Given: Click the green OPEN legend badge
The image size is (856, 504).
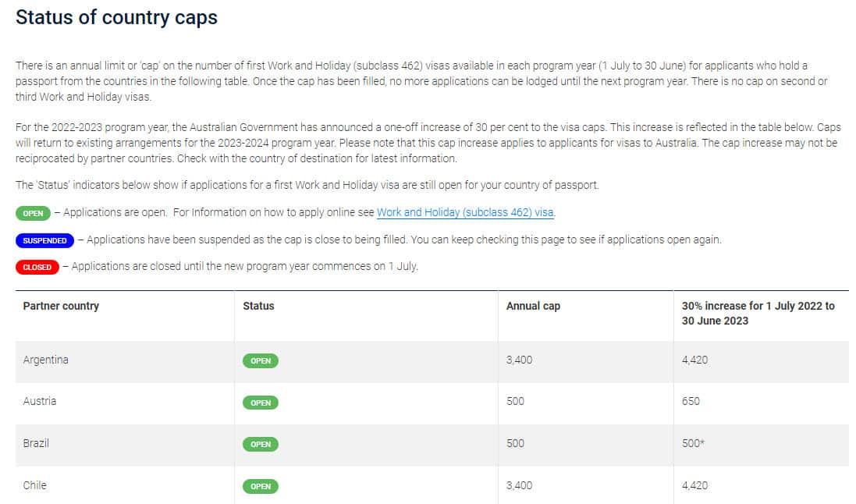Looking at the screenshot, I should (33, 213).
